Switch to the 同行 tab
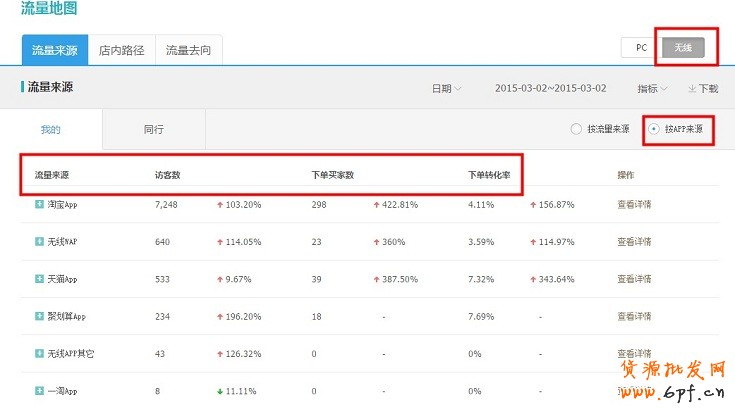 tap(153, 130)
